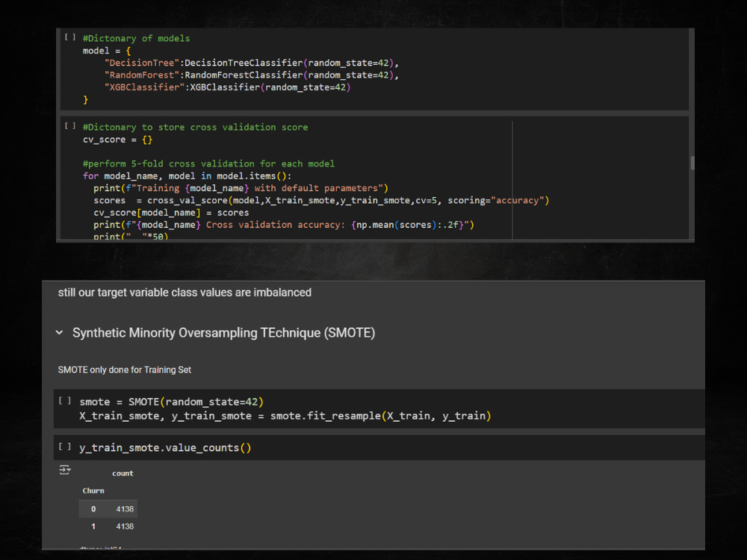Click the code line 'y_train_smote.value_counts()'
The width and height of the screenshot is (747, 560).
click(165, 447)
